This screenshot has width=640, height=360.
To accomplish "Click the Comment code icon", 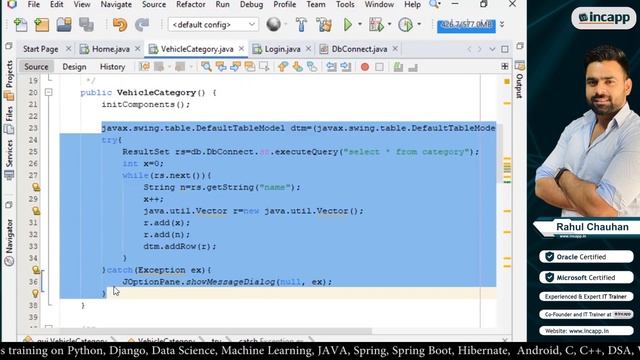I will (398, 67).
